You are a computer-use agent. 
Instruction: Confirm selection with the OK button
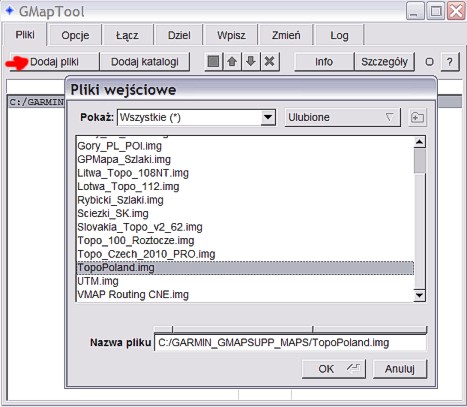(x=334, y=369)
